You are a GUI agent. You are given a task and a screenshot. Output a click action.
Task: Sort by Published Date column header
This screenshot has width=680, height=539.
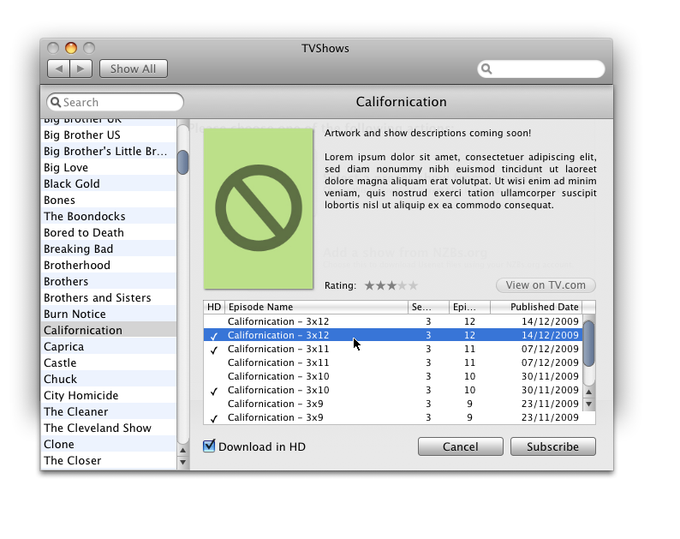tap(536, 307)
